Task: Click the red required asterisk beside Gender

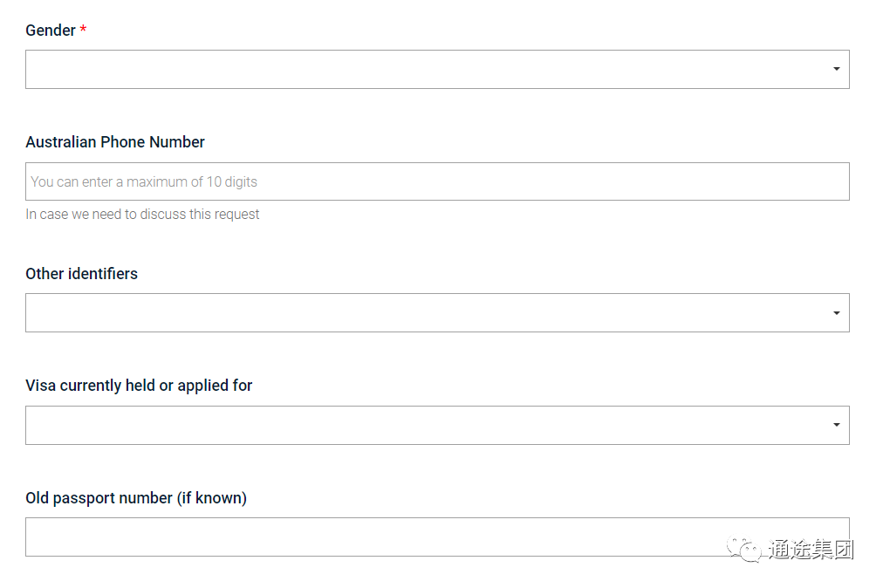Action: coord(83,29)
